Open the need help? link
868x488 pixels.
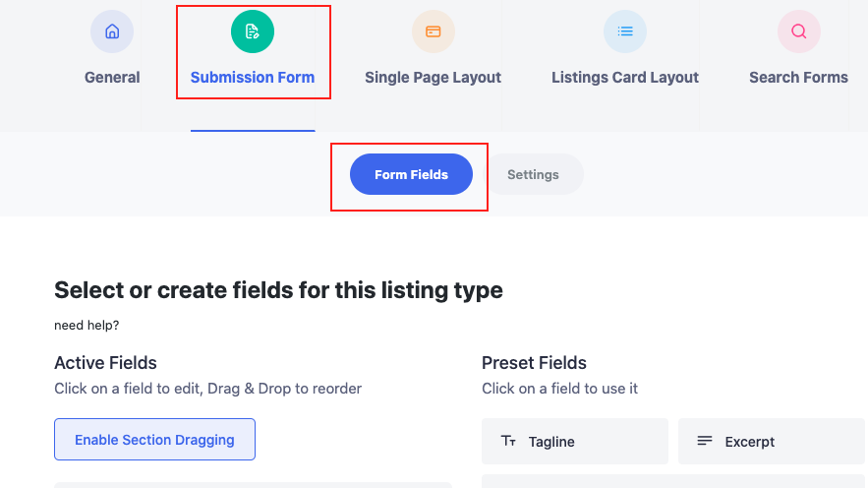[87, 325]
